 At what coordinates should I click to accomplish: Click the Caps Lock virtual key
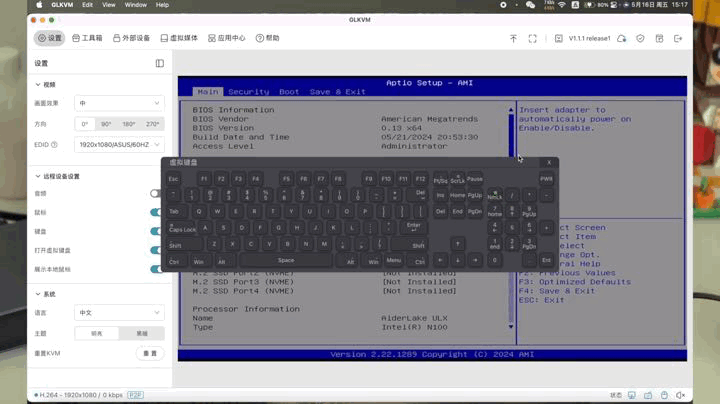click(x=182, y=228)
